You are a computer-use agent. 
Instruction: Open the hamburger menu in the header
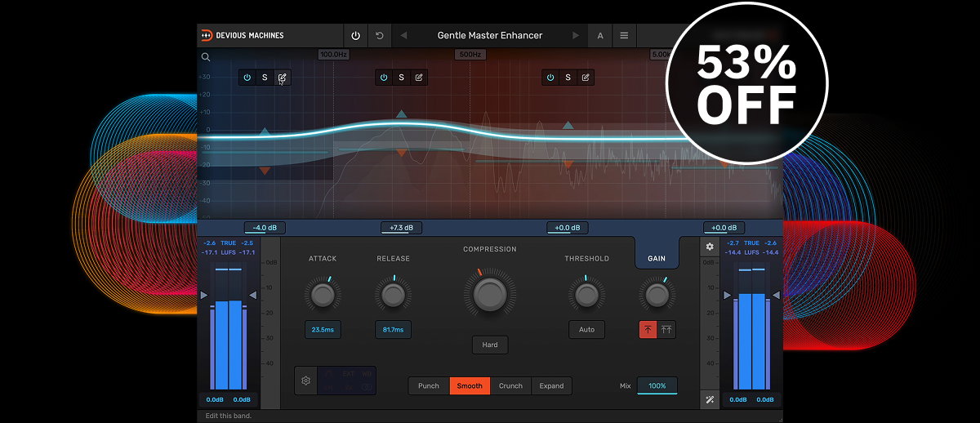click(x=624, y=36)
